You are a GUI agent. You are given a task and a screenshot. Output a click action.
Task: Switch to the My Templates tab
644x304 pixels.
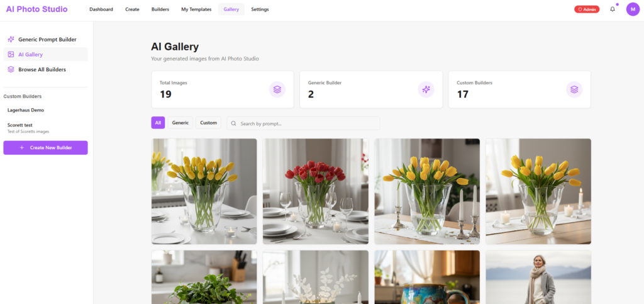click(196, 9)
